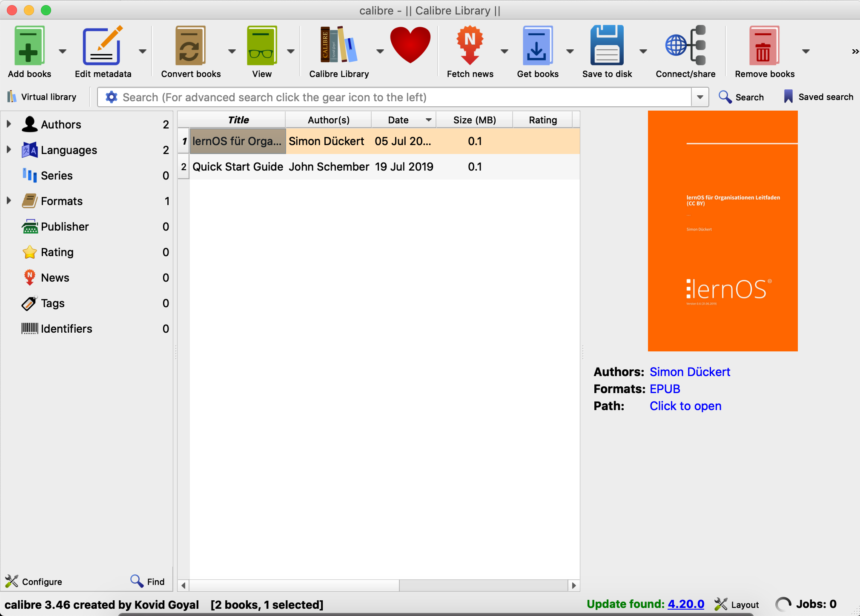Click the horizontal scrollbar of book list
The image size is (860, 616).
(x=294, y=585)
